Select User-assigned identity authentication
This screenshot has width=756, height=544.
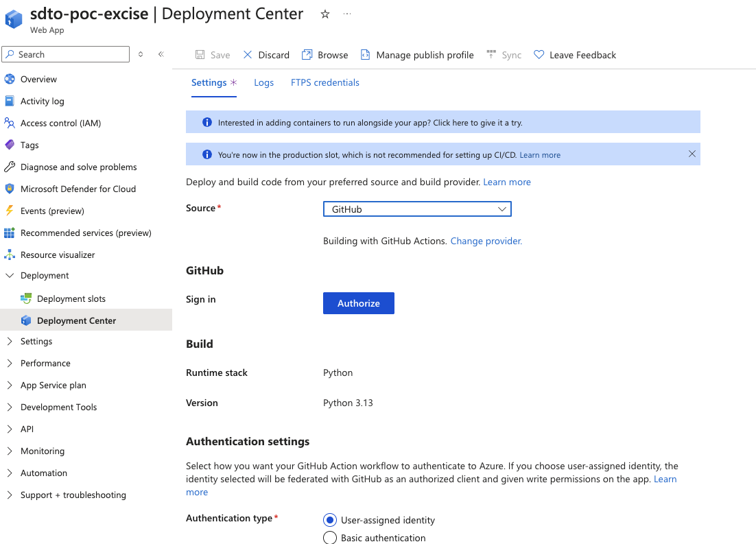tap(330, 520)
